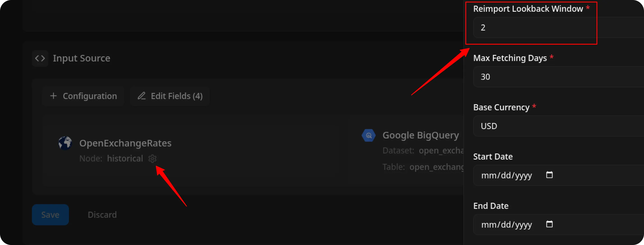Click the Start Date mm/dd/yyyy field
This screenshot has width=644, height=245.
click(x=559, y=175)
